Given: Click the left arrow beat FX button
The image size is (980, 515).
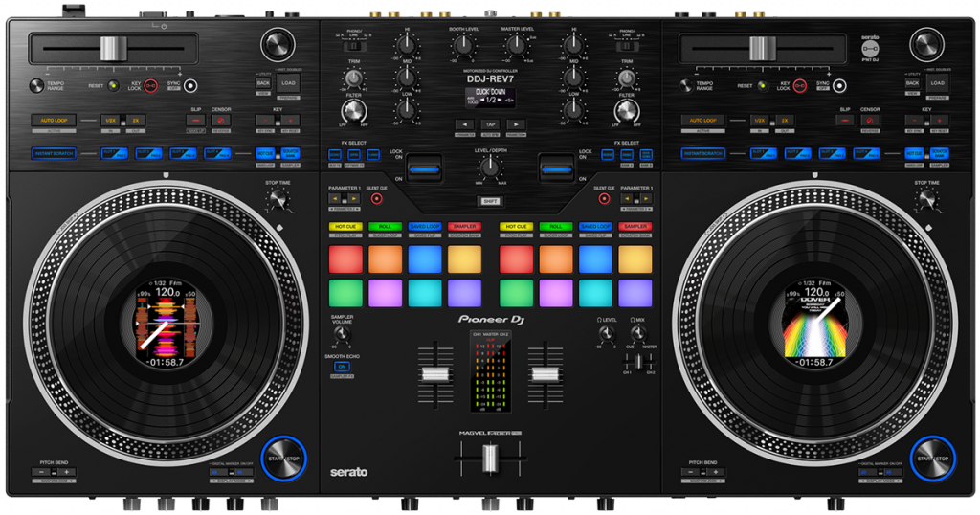Looking at the screenshot, I should click(463, 124).
